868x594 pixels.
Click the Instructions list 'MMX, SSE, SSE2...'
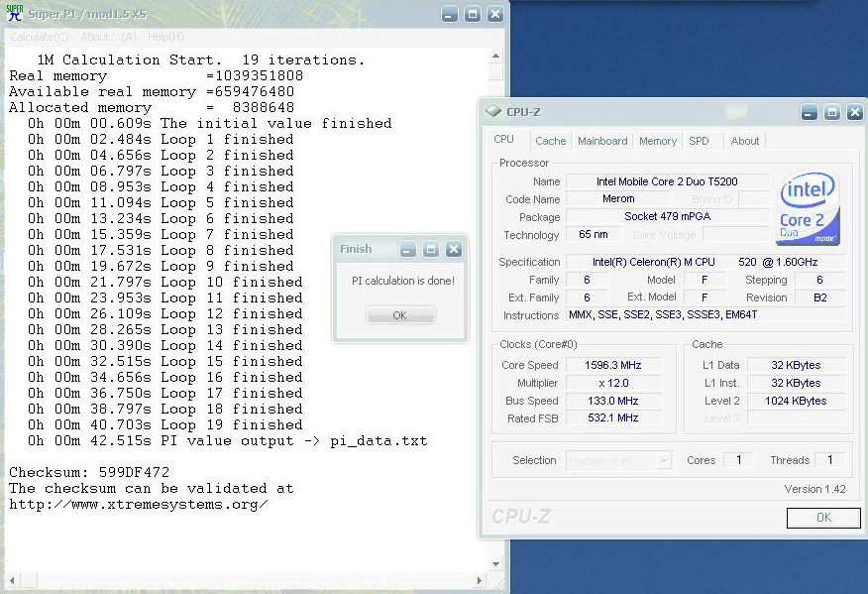(x=705, y=314)
